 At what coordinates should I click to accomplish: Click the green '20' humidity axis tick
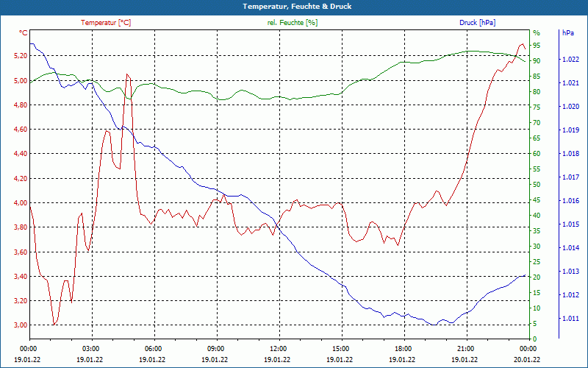pyautogui.click(x=537, y=277)
